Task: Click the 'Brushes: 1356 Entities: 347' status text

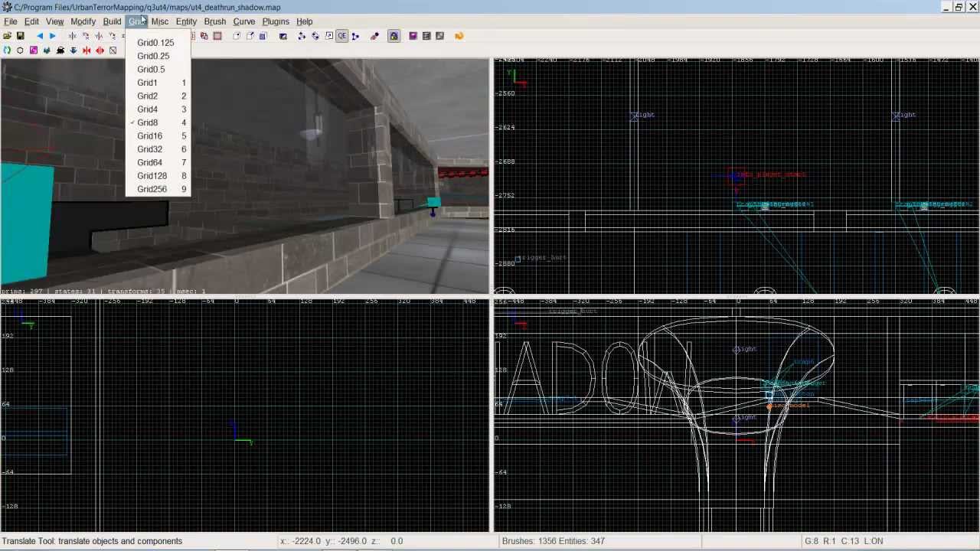Action: point(554,541)
